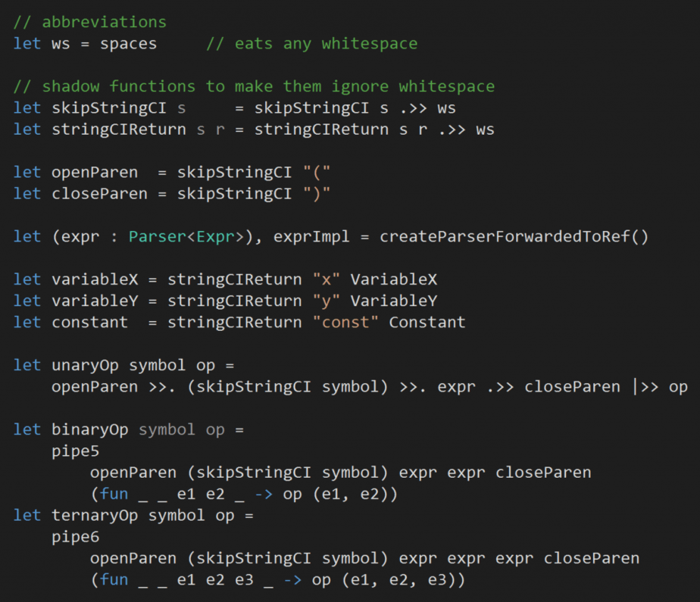Place cursor on createParserForwardedToRef call
Image resolution: width=700 pixels, height=602 pixels.
[514, 236]
